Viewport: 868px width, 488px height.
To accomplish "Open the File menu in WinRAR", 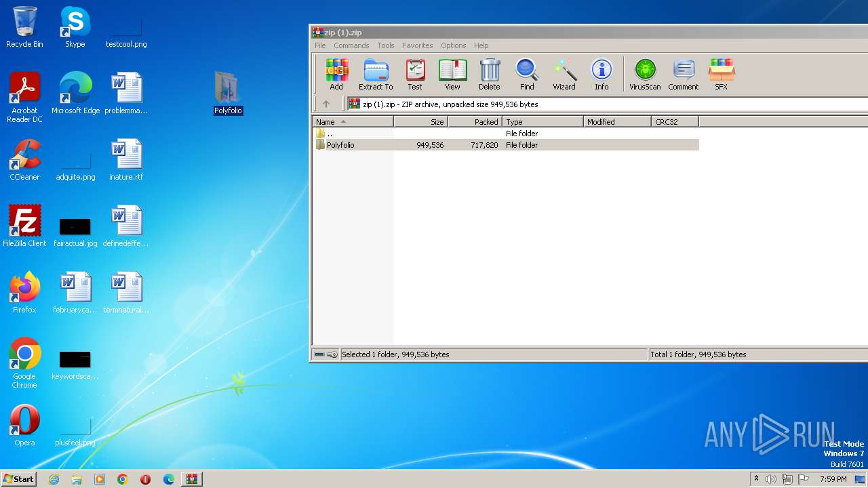I will tap(320, 45).
